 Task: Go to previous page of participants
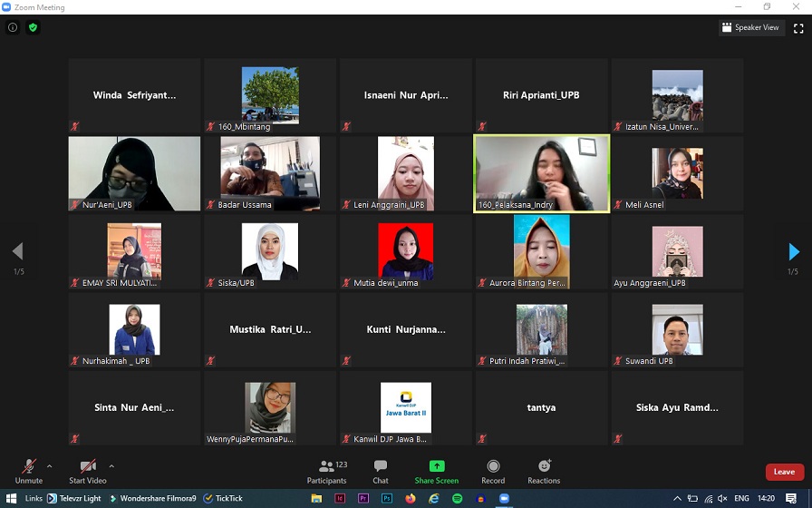pos(17,251)
